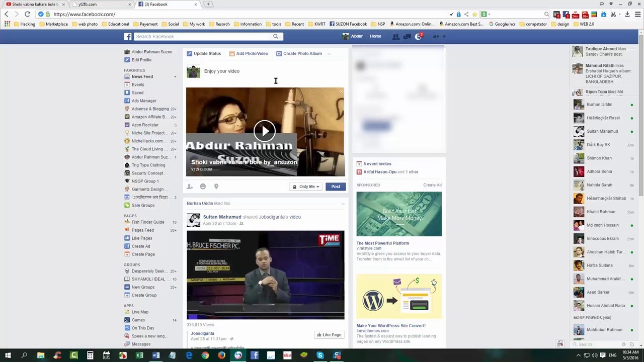Click Chrome reload button
Image resolution: width=644 pixels, height=362 pixels.
click(x=27, y=14)
